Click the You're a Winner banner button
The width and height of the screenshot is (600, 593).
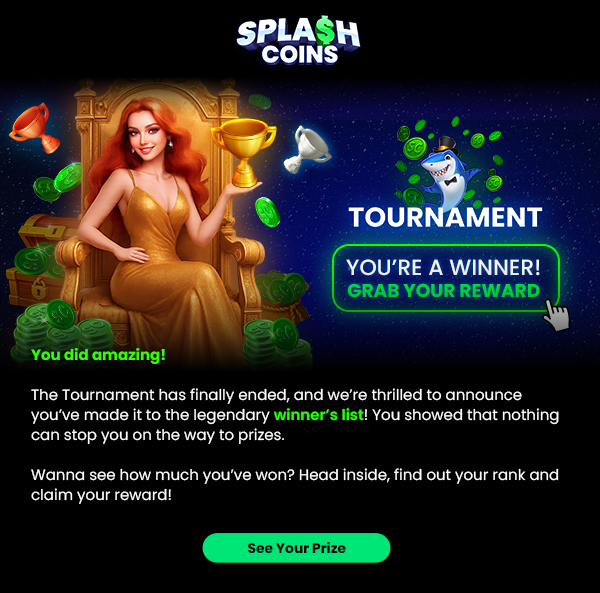446,278
